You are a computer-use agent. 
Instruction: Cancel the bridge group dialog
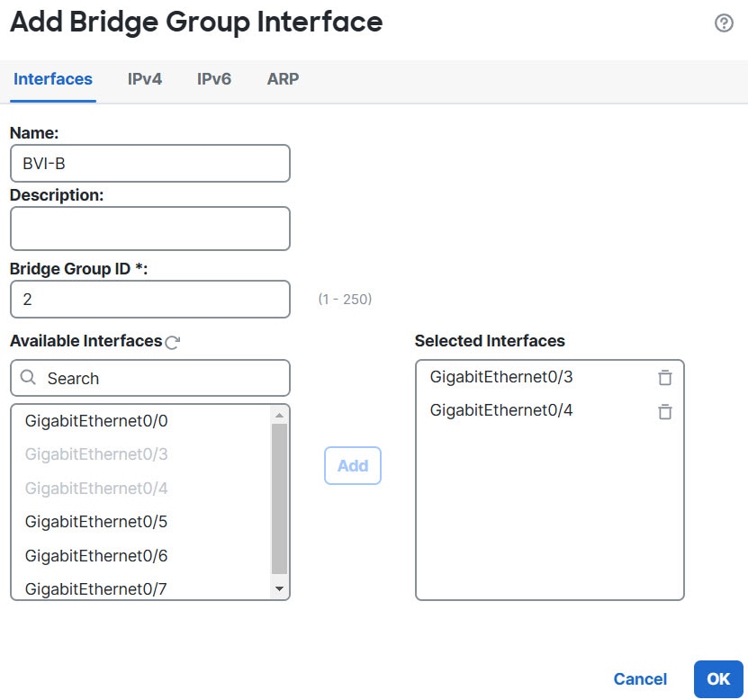[640, 679]
